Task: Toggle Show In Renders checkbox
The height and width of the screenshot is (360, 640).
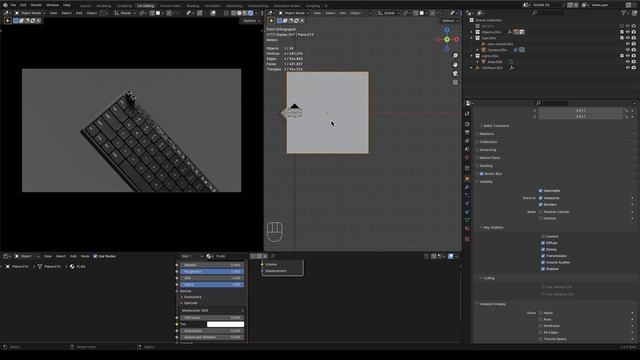Action: click(540, 204)
